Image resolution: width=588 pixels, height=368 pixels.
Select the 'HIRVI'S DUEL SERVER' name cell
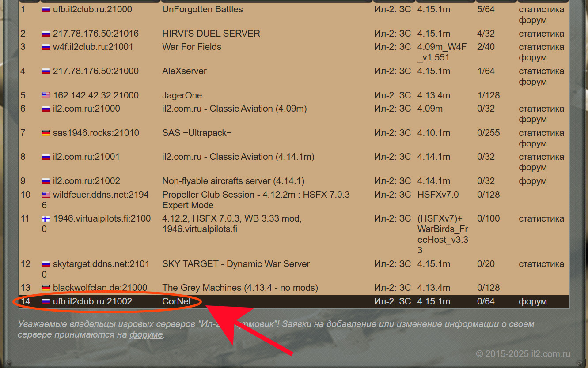point(211,34)
